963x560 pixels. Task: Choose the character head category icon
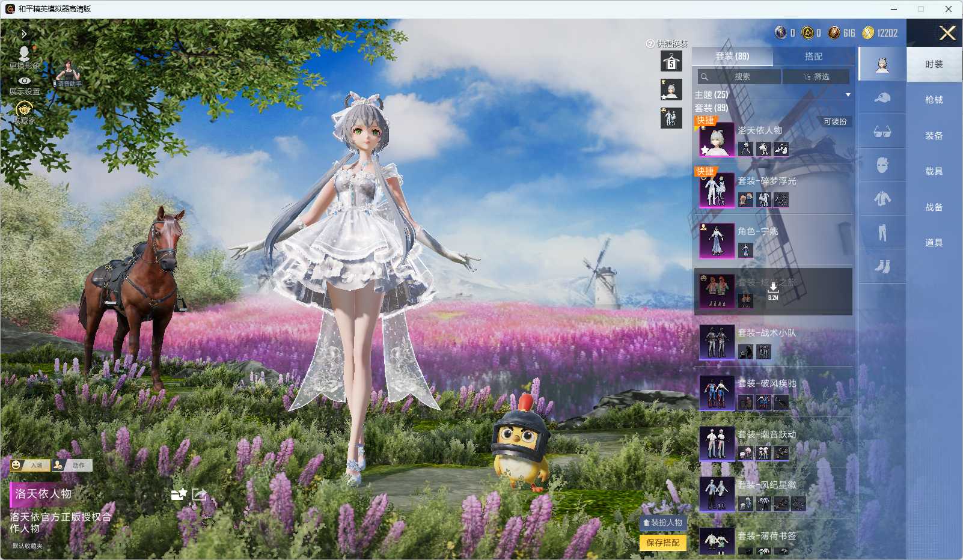882,64
